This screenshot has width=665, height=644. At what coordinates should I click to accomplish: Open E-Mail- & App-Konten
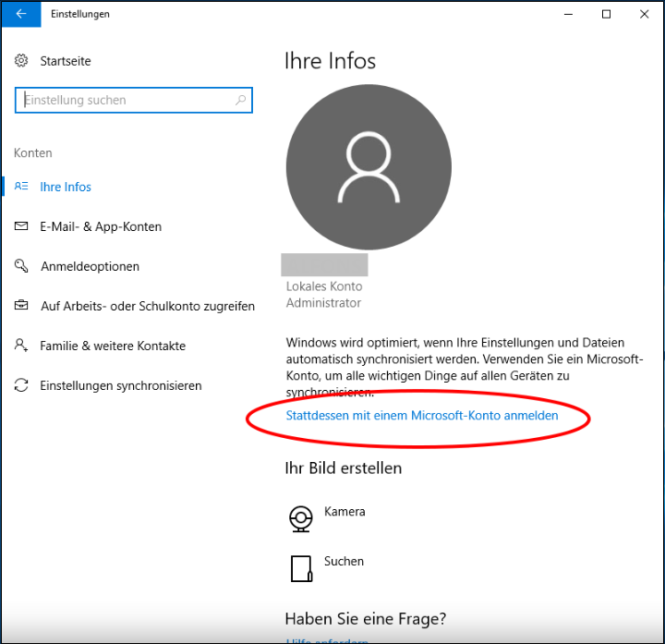[x=101, y=226]
